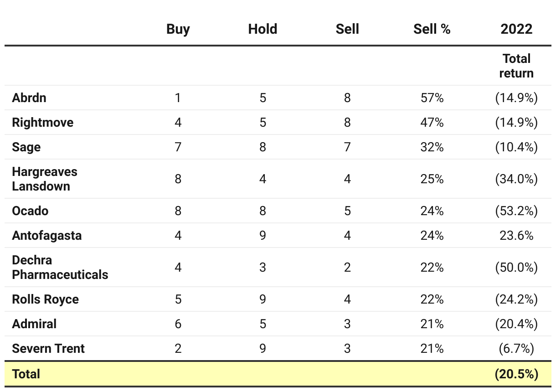Screen dimensions: 556x392
Task: Click the Hargreaves Lansdown row label
Action: pyautogui.click(x=45, y=179)
